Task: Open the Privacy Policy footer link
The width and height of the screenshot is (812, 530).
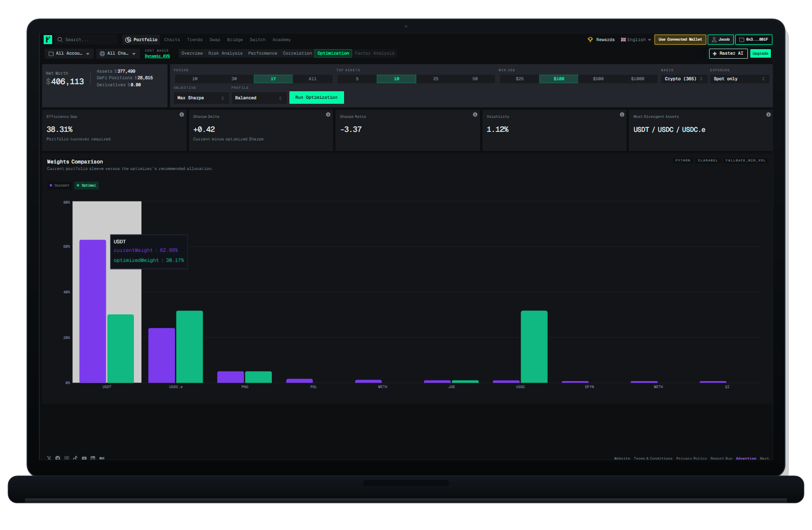Action: [x=691, y=458]
